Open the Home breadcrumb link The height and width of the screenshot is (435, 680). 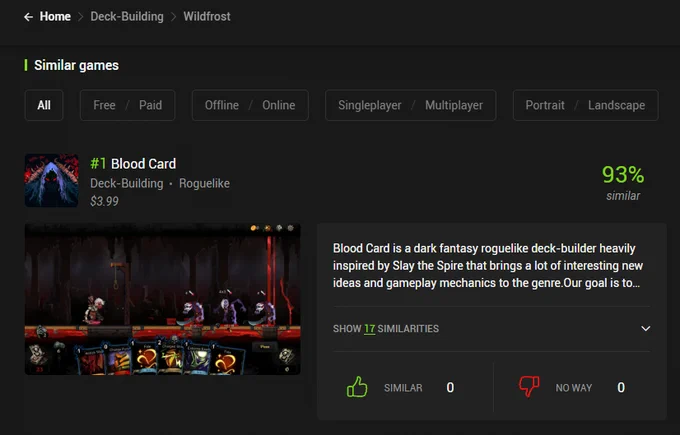[x=55, y=16]
